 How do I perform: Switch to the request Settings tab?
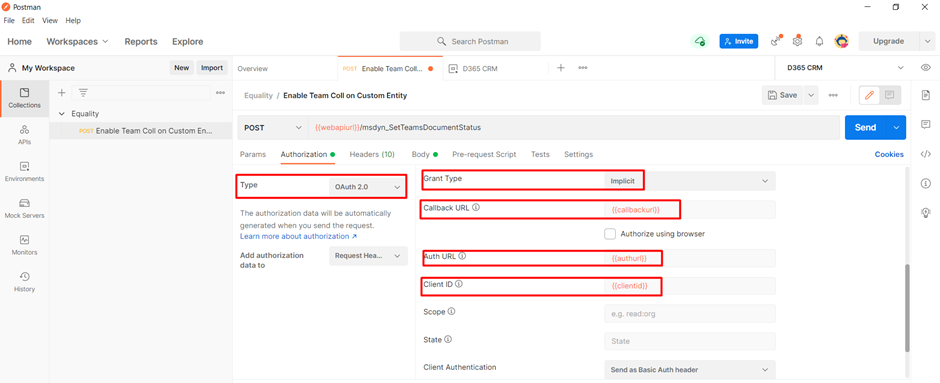click(x=579, y=154)
